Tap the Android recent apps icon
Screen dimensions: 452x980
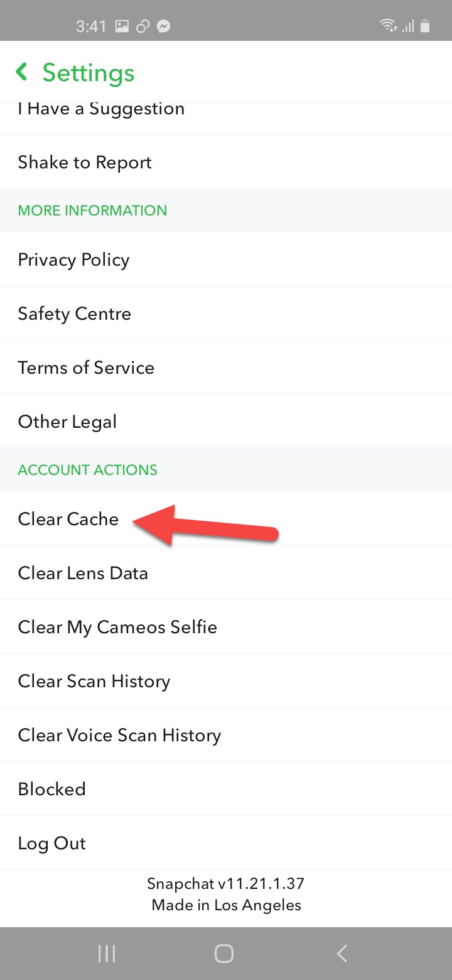click(107, 954)
